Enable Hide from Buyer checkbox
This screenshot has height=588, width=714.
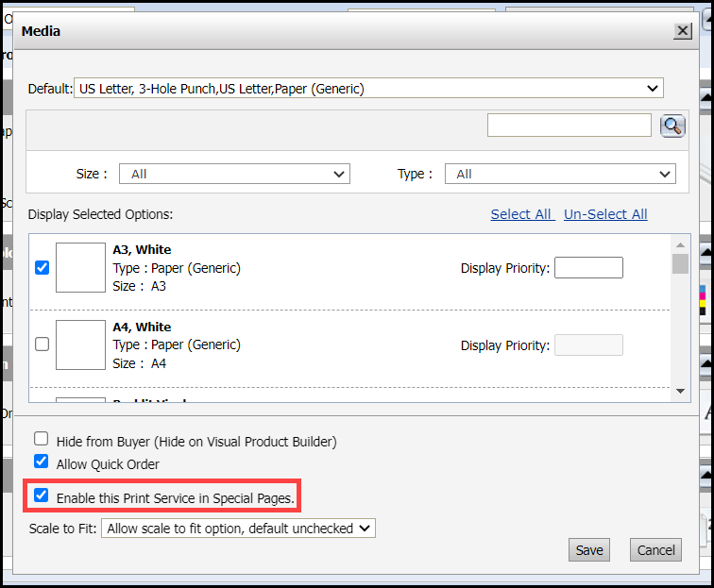tap(42, 439)
